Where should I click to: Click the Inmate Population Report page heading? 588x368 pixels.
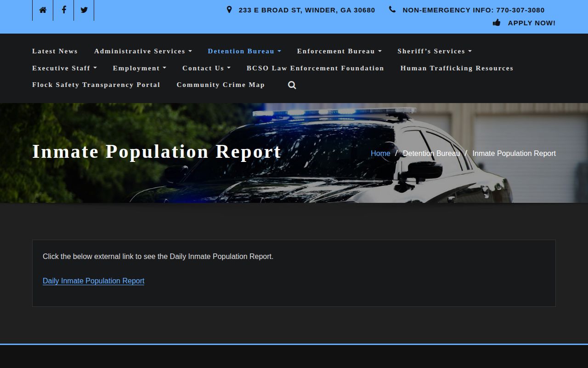tap(157, 151)
